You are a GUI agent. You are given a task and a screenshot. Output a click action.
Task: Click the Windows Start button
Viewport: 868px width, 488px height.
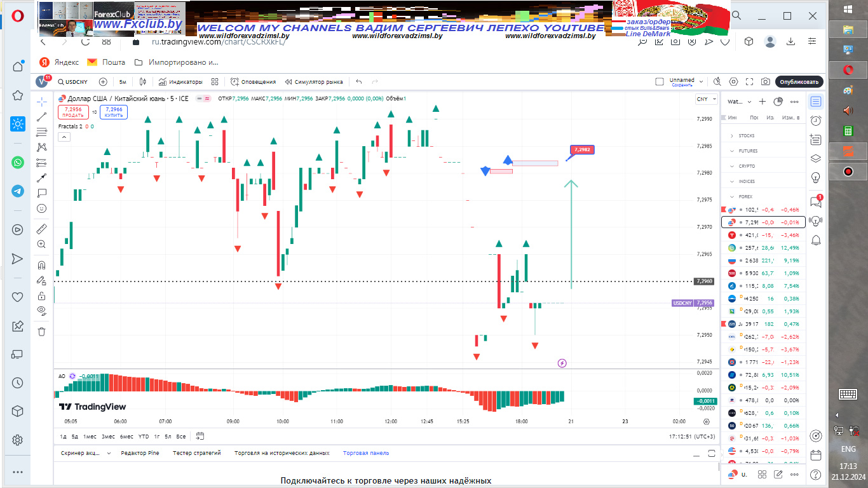click(x=848, y=9)
